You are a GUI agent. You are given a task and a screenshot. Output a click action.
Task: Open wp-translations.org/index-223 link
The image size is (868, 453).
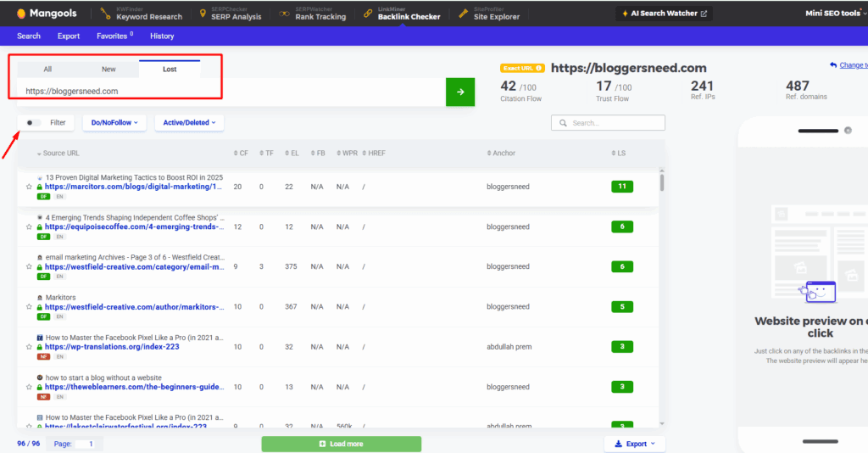click(x=112, y=347)
